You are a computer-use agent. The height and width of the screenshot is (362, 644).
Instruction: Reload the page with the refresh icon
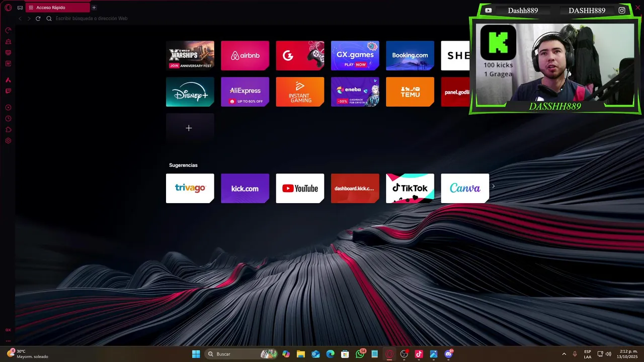point(38,19)
